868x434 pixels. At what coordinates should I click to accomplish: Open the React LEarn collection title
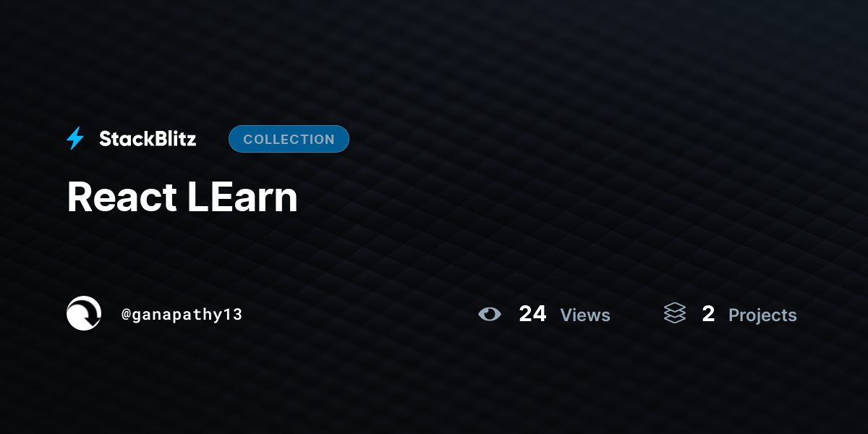pyautogui.click(x=182, y=197)
